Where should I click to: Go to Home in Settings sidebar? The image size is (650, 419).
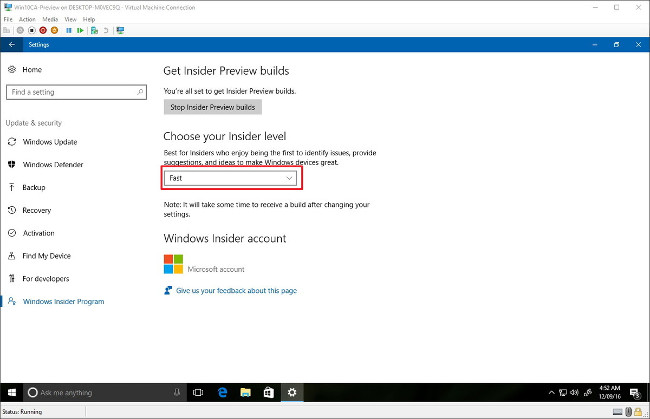coord(32,69)
